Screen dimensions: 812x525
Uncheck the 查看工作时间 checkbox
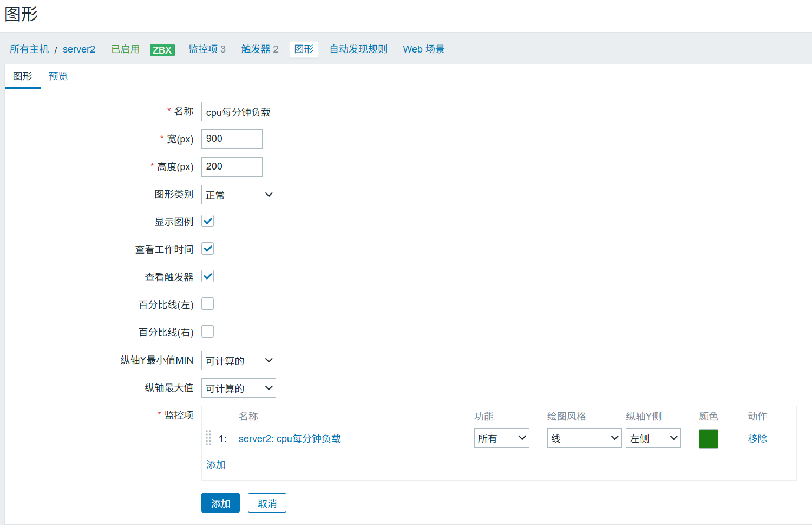point(208,249)
